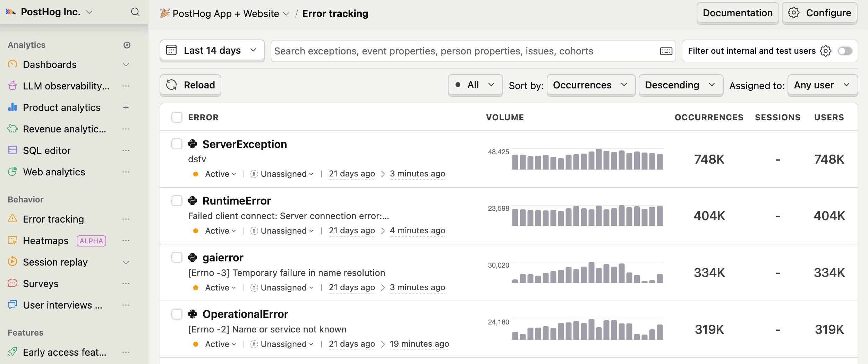Viewport: 868px width, 364px height.
Task: Open more options for Surveys
Action: (x=126, y=284)
